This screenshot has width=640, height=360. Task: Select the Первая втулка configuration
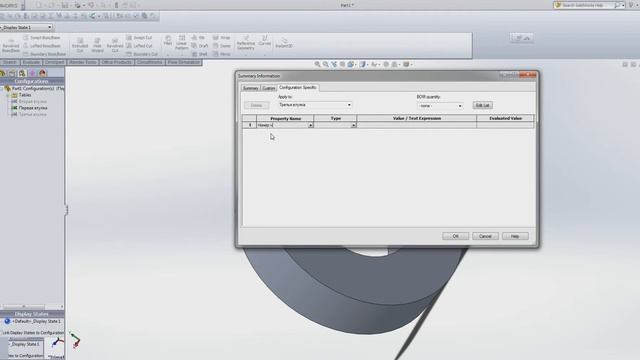[x=33, y=108]
